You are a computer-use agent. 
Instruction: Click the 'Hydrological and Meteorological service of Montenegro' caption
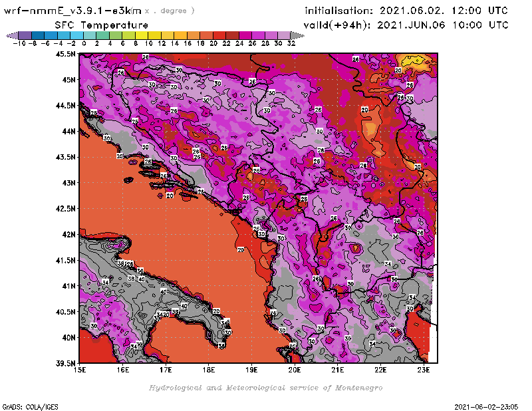[x=265, y=388]
